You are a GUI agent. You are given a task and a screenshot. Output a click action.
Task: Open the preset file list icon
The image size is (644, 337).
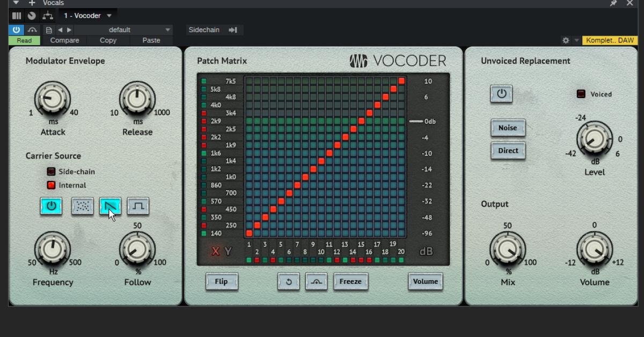pos(48,30)
